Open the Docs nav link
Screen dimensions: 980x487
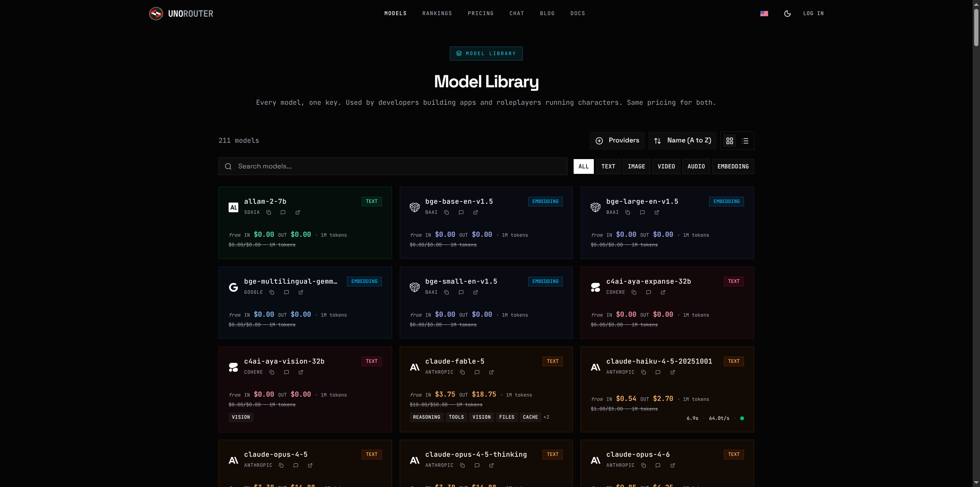pos(578,14)
